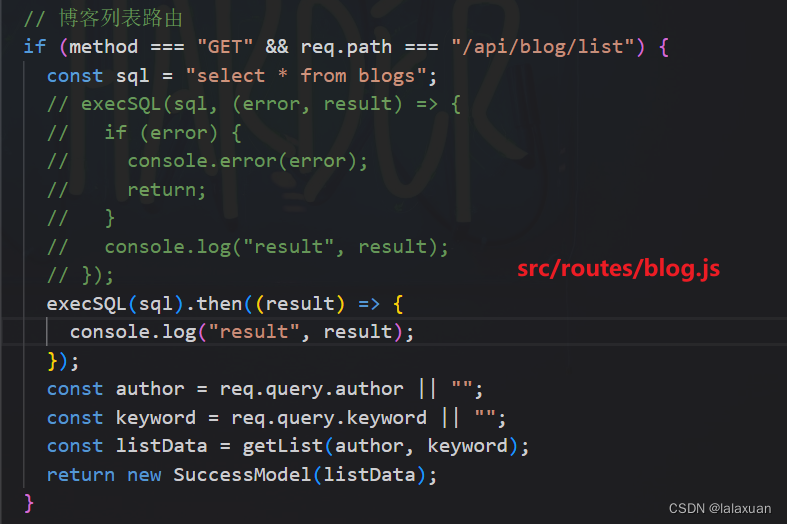
Task: Click "return new SuccessModel(listData)" line
Action: coord(242,475)
